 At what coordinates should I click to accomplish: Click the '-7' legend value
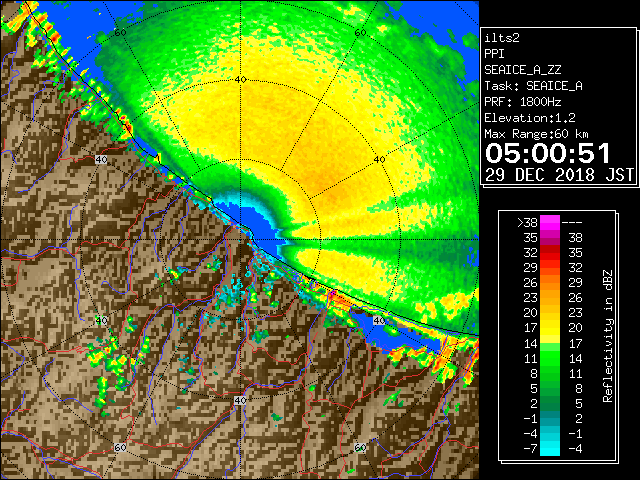tap(530, 448)
